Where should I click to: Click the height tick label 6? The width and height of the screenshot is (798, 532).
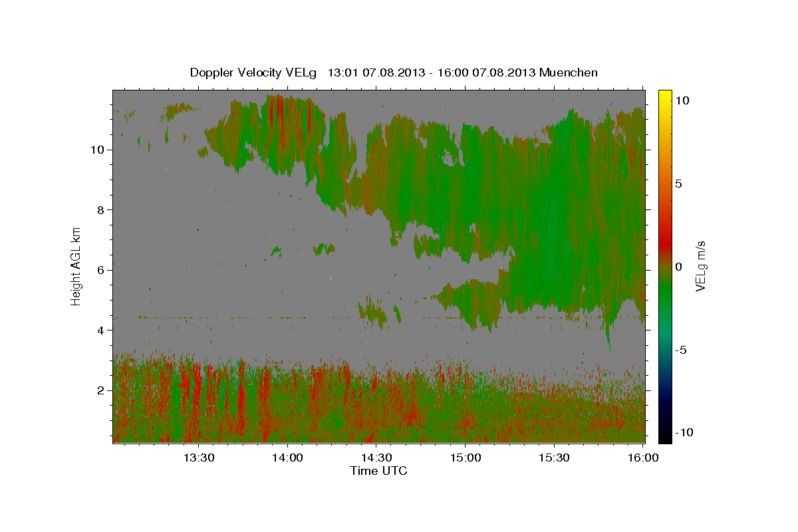tap(102, 270)
